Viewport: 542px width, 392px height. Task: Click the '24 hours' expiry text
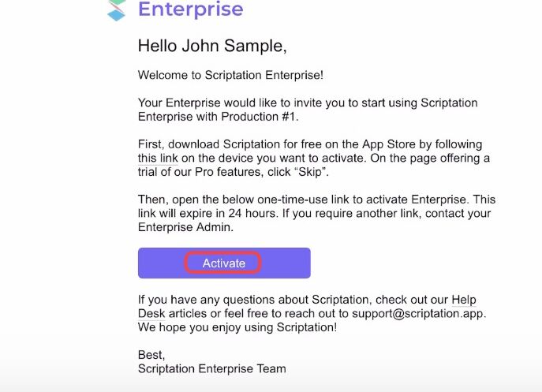click(x=252, y=213)
